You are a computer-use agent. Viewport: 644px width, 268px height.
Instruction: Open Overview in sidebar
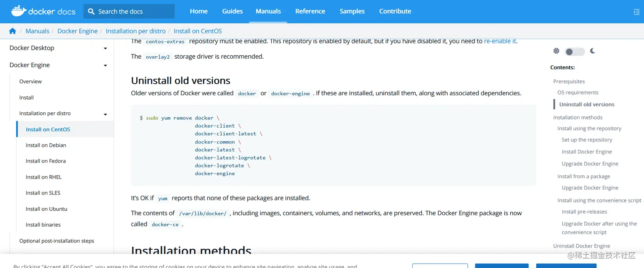(x=31, y=81)
